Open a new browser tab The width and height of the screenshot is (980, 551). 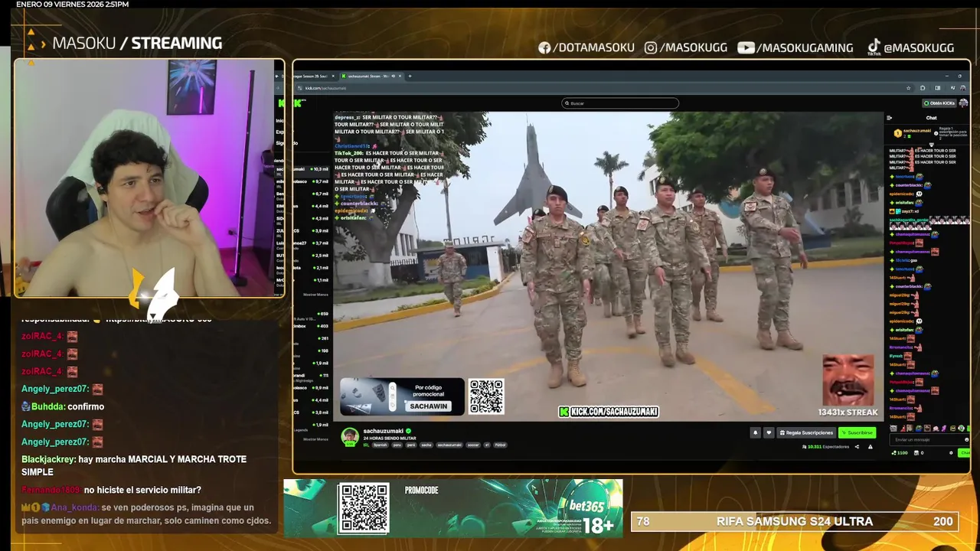tap(410, 76)
